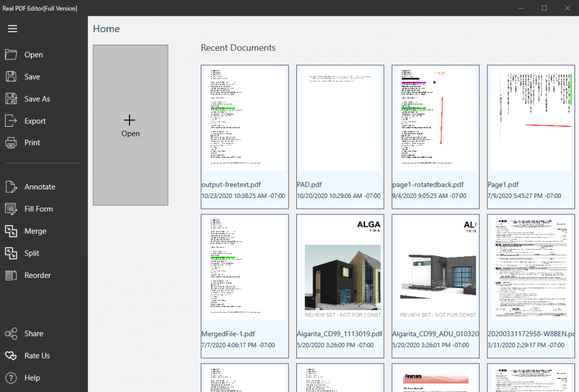Click the Share icon
This screenshot has height=392, width=579.
[11, 334]
